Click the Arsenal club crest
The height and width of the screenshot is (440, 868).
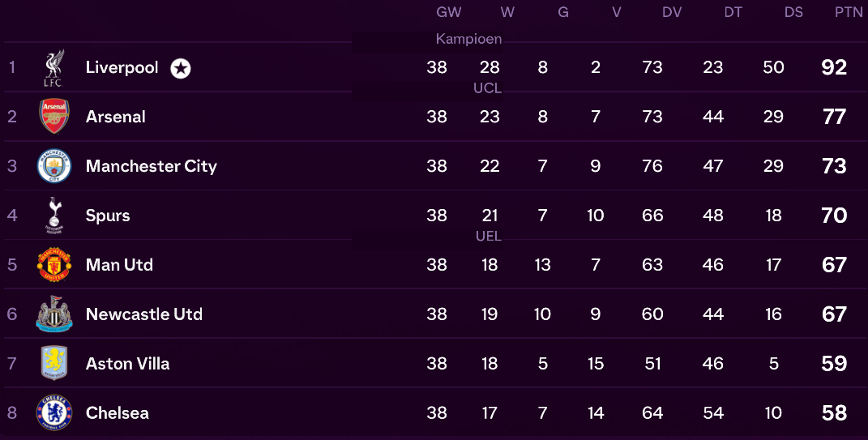click(54, 117)
